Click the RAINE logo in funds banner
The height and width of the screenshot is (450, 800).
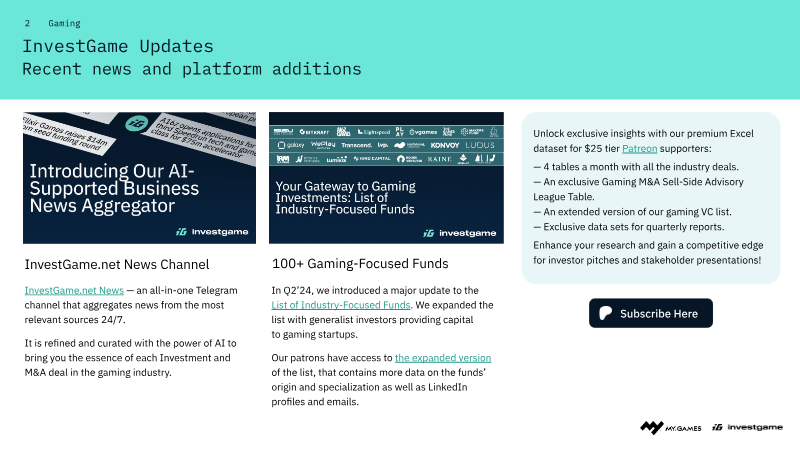click(439, 158)
